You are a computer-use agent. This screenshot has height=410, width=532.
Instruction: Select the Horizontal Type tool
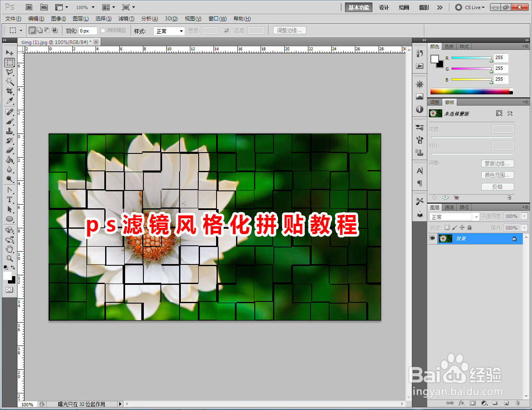(x=10, y=199)
